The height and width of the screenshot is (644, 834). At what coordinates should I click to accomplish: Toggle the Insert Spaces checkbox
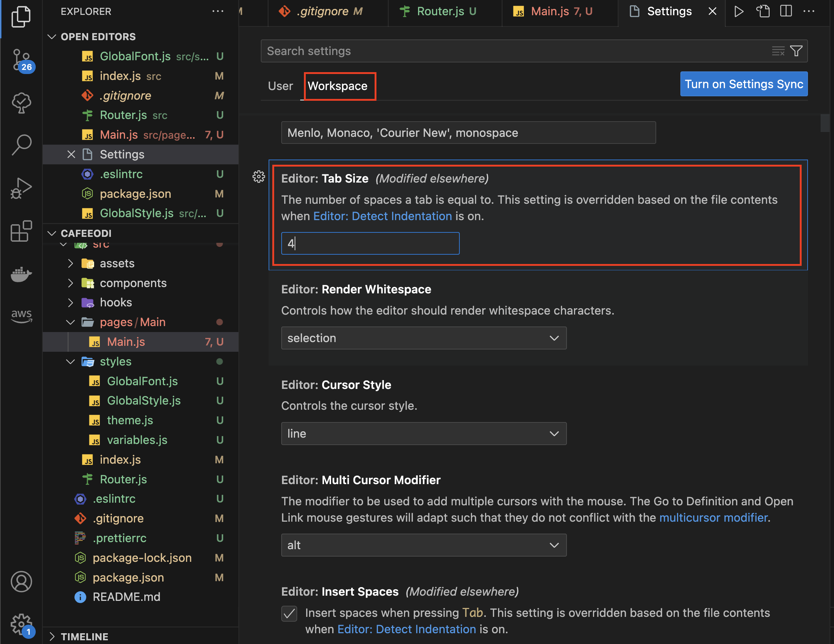[x=289, y=614]
